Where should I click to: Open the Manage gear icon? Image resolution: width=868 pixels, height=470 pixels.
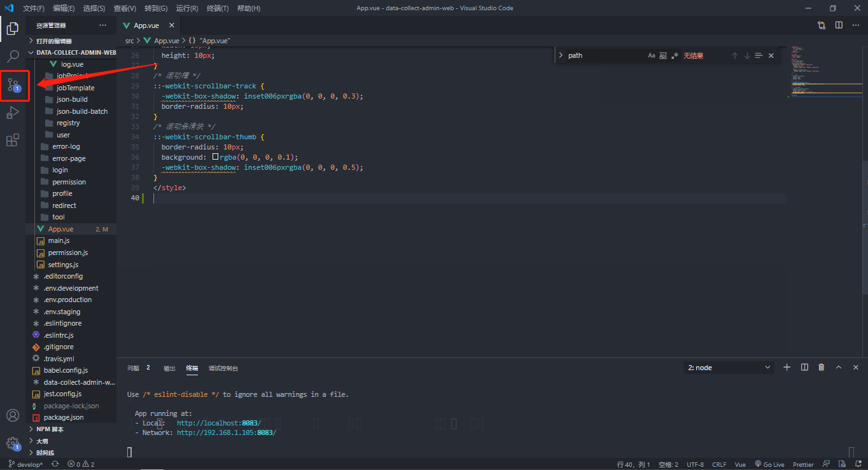[x=13, y=443]
